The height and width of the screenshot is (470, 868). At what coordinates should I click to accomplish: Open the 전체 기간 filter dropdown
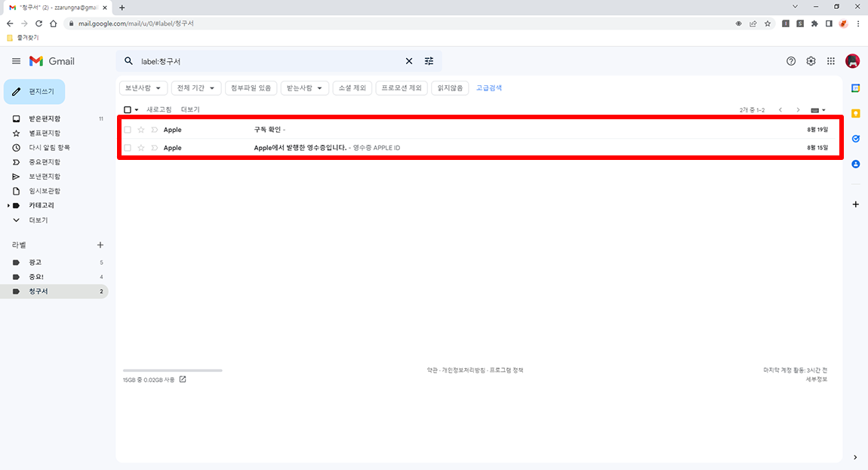[x=196, y=88]
